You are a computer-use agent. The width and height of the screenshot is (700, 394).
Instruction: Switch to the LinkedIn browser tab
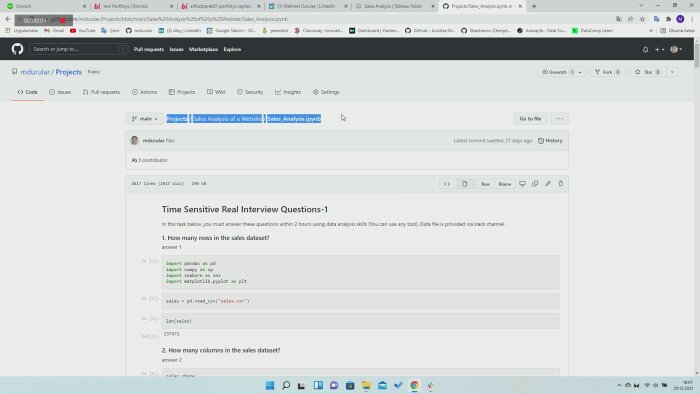pyautogui.click(x=308, y=6)
